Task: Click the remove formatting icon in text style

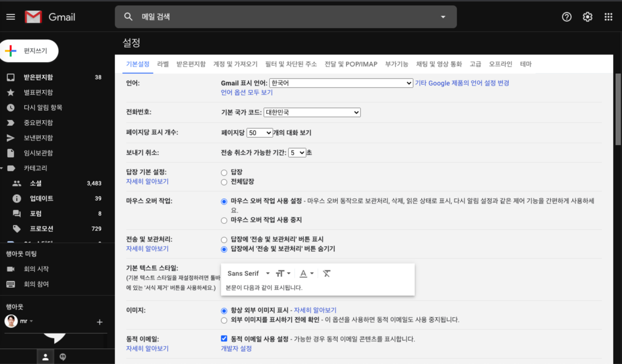Action: [326, 273]
